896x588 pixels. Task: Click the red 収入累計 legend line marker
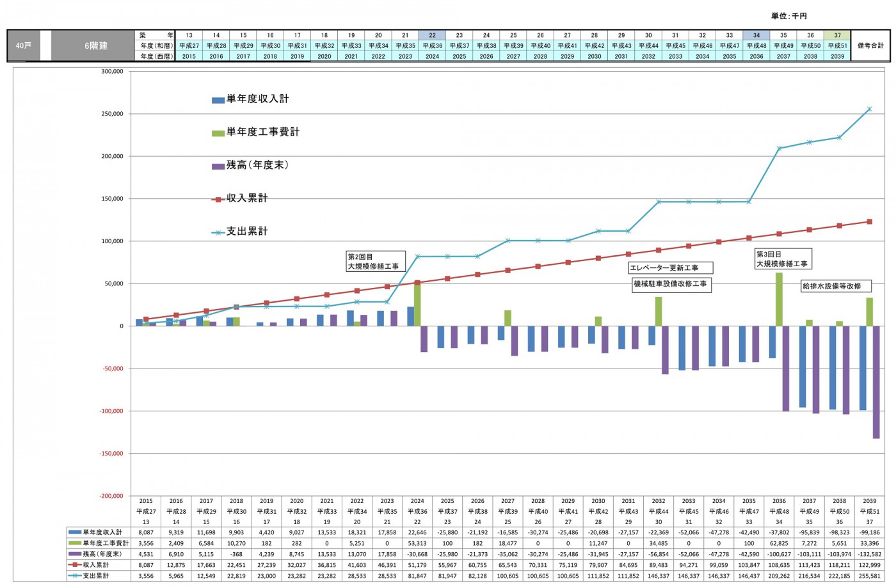(x=218, y=200)
